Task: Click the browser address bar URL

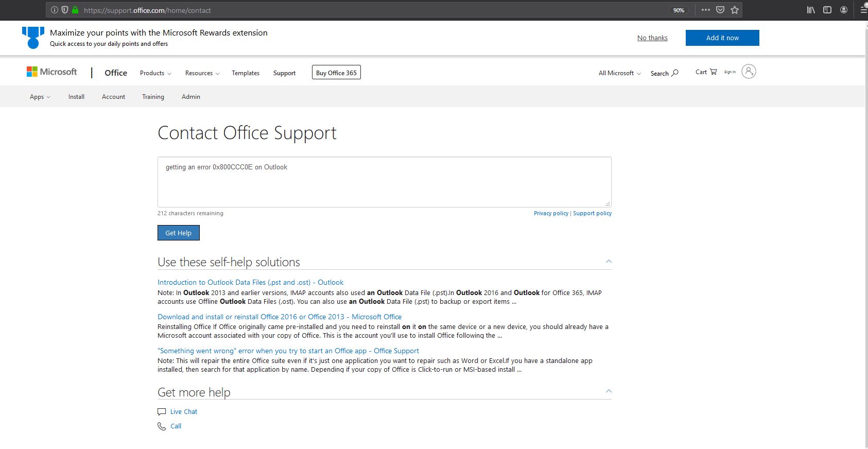Action: (x=147, y=10)
